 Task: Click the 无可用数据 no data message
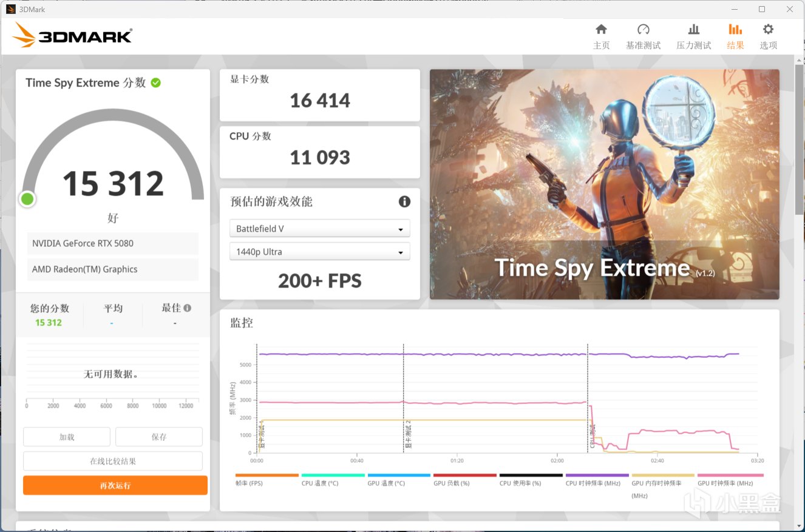pyautogui.click(x=111, y=374)
